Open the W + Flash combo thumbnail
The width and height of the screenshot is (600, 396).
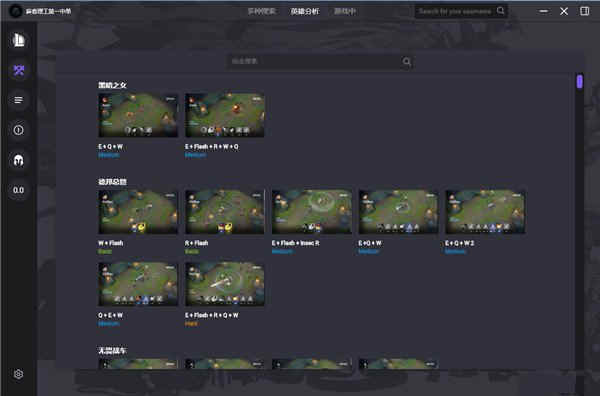click(x=138, y=212)
